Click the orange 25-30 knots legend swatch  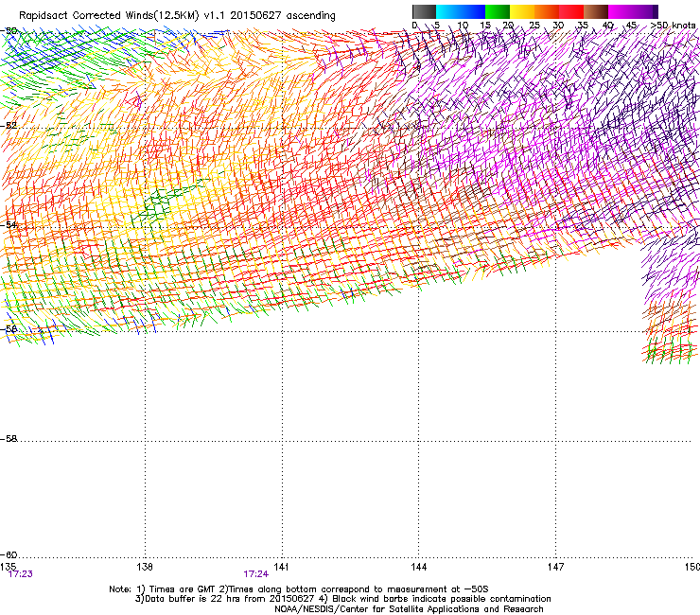[547, 11]
